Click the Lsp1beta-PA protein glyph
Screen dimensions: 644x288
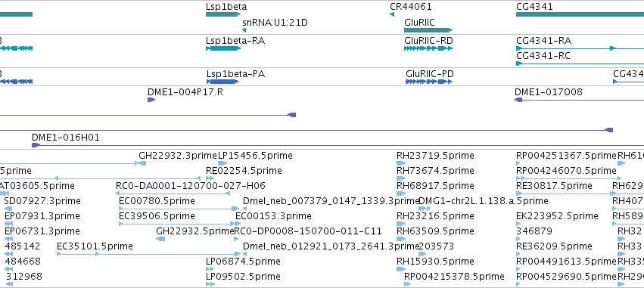(222, 82)
